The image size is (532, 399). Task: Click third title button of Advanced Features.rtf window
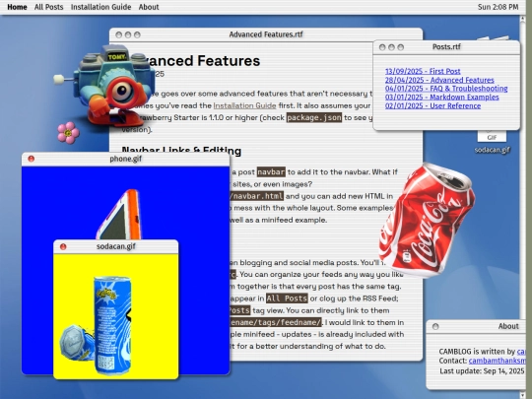coord(137,34)
